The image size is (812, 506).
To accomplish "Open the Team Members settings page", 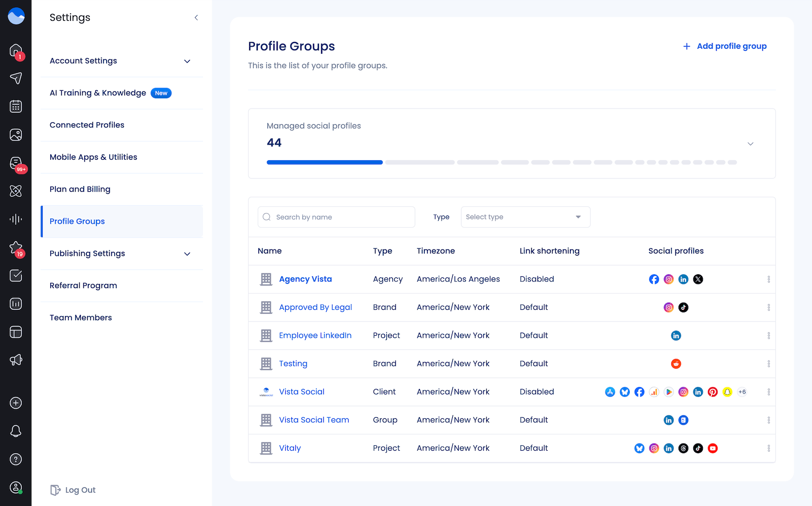I will [x=80, y=317].
